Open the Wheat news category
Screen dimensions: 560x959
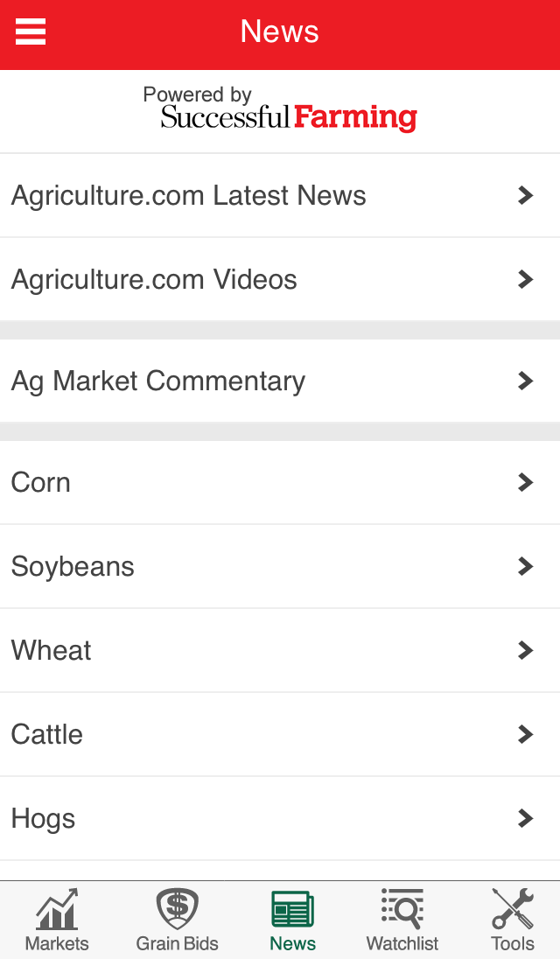tap(52, 650)
